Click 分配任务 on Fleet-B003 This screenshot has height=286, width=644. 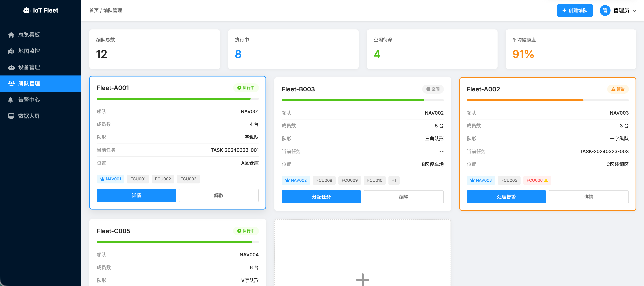(x=321, y=197)
